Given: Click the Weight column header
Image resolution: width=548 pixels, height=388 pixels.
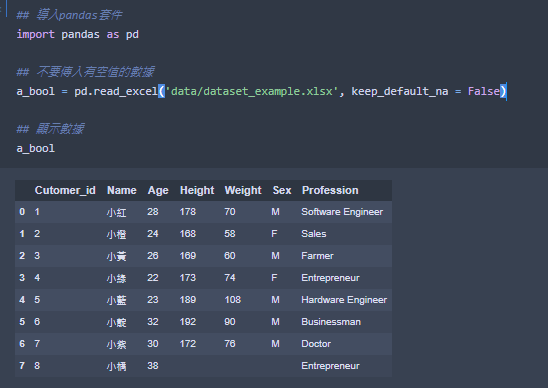Looking at the screenshot, I should click(243, 191).
